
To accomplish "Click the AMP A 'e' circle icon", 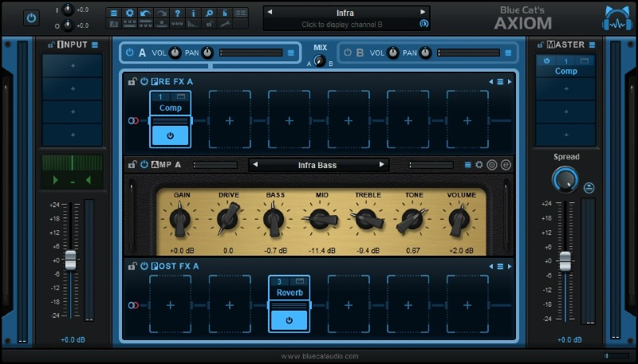I will coord(506,165).
